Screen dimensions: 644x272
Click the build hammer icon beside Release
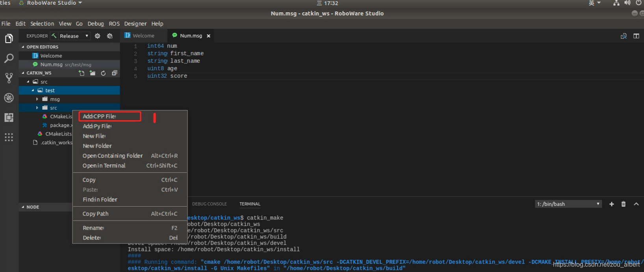(54, 36)
